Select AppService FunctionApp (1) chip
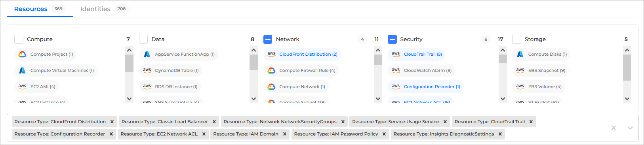The image size is (644, 145). 179,54
